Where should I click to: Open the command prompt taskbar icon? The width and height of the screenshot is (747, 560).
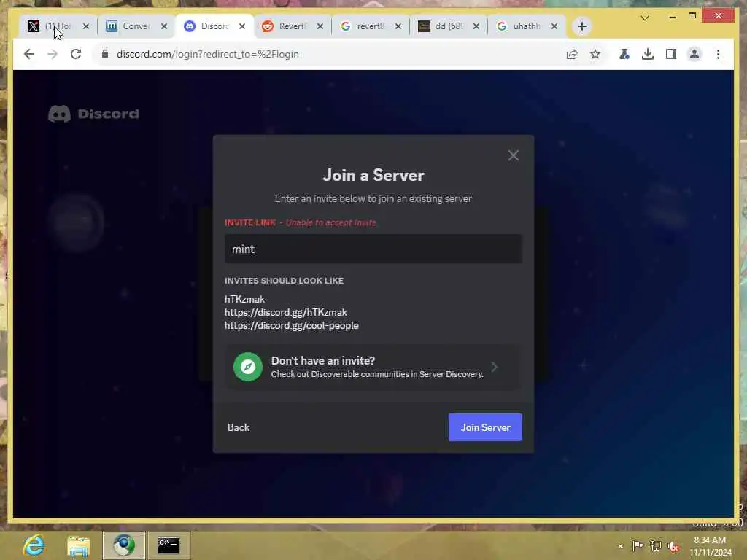point(169,545)
